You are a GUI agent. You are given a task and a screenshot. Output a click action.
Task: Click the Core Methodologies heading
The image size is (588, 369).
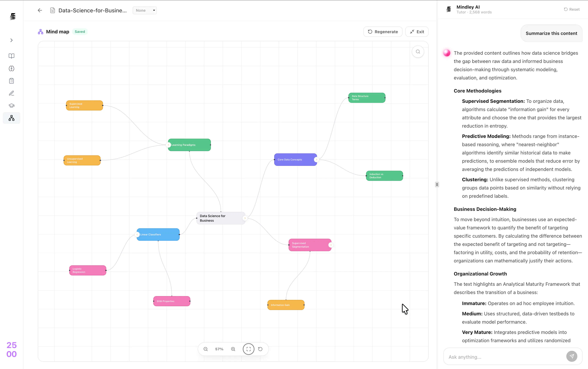pos(477,91)
